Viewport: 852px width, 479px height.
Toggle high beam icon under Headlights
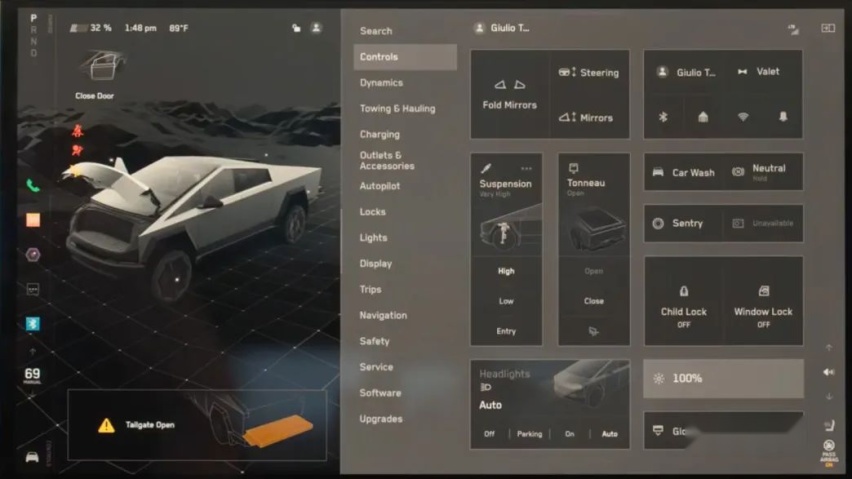pos(486,387)
